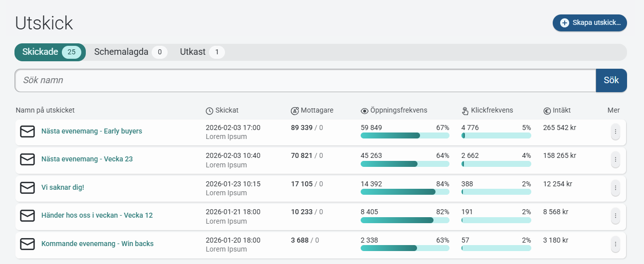Open more options for Nästa evenemang - Early buyers
The height and width of the screenshot is (264, 644).
click(616, 132)
